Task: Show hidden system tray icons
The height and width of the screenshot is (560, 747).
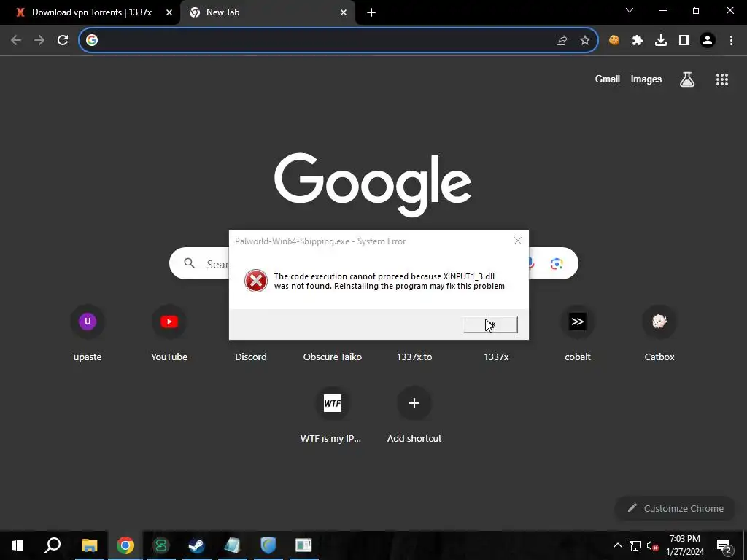Action: (x=617, y=545)
